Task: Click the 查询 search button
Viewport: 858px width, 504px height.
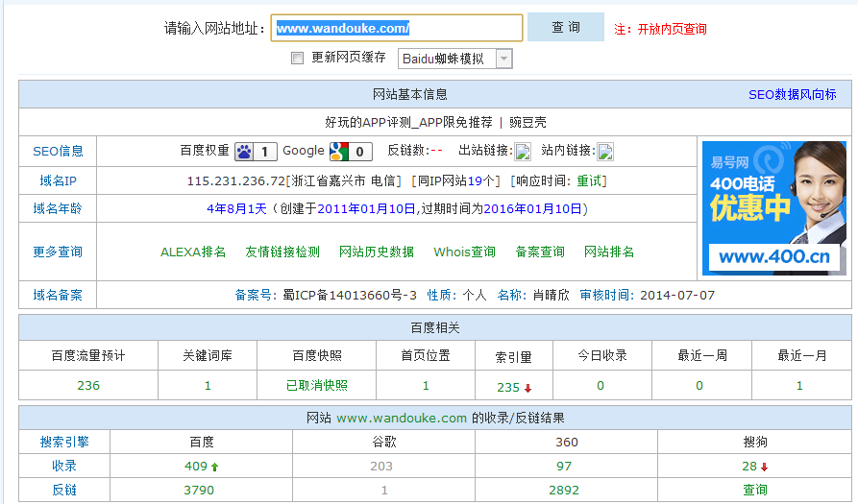Action: point(566,27)
